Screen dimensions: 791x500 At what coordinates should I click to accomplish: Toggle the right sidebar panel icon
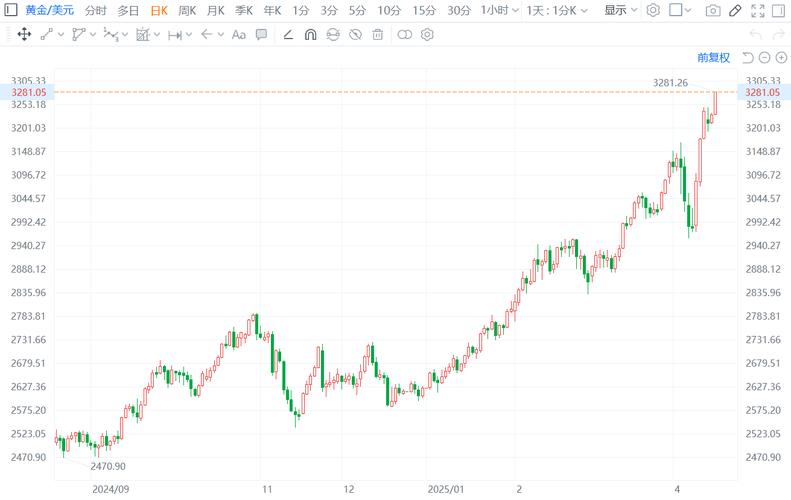tap(778, 10)
